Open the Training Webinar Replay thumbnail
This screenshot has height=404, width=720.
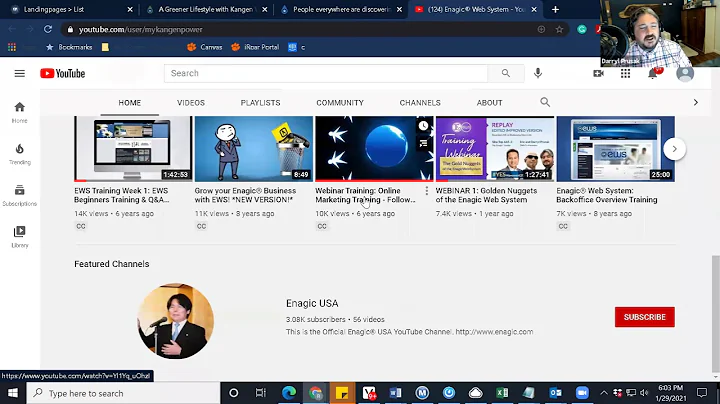[x=495, y=149]
